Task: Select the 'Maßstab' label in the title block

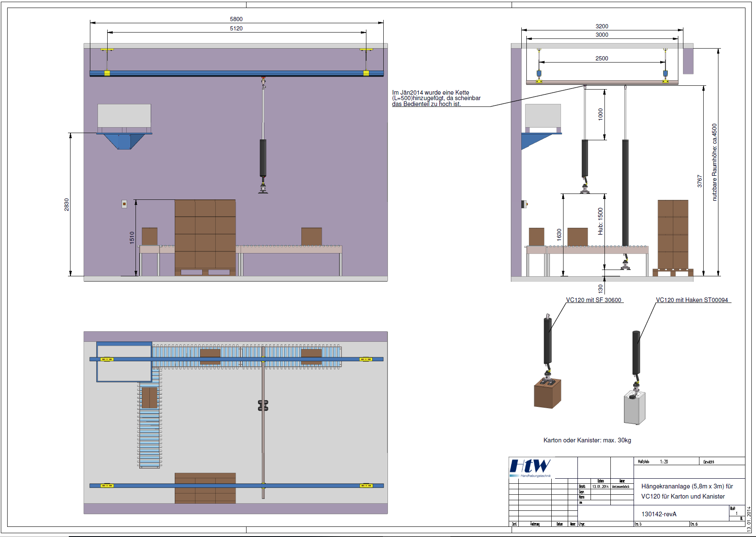Action: [644, 462]
